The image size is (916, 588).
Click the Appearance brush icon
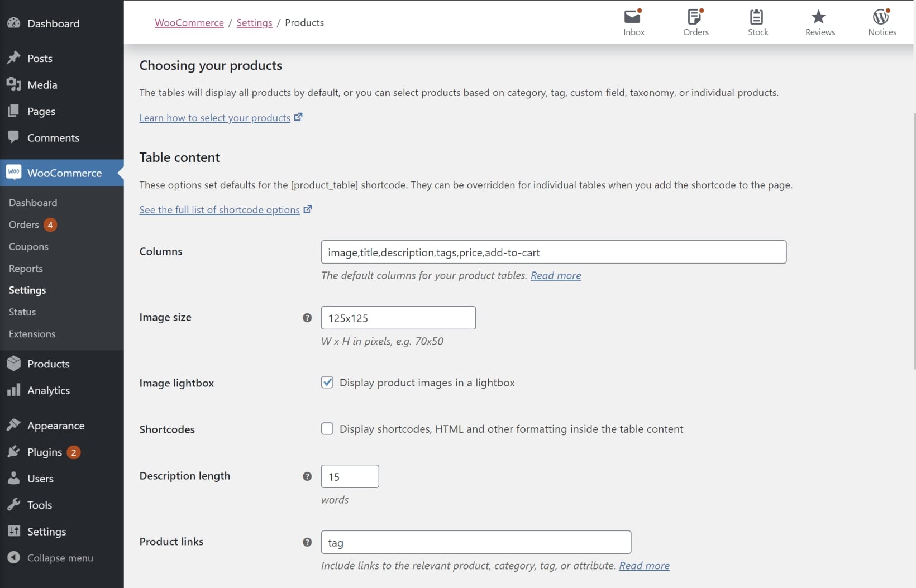tap(15, 424)
